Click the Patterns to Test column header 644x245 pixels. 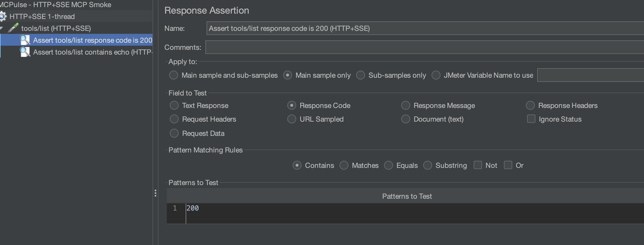pos(405,196)
